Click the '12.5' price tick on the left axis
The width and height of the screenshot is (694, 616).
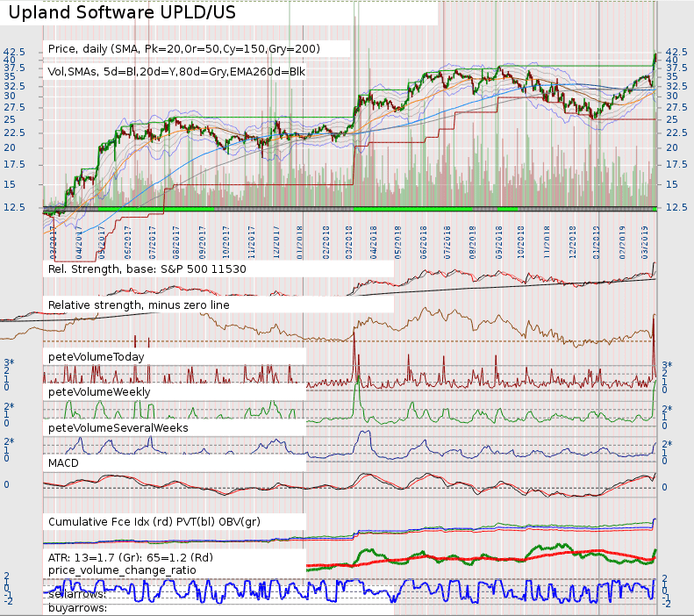[14, 207]
